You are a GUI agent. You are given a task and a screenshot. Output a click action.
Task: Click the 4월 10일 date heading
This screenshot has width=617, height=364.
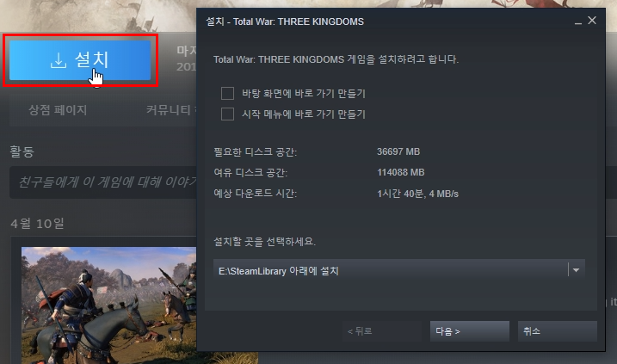[x=37, y=224]
